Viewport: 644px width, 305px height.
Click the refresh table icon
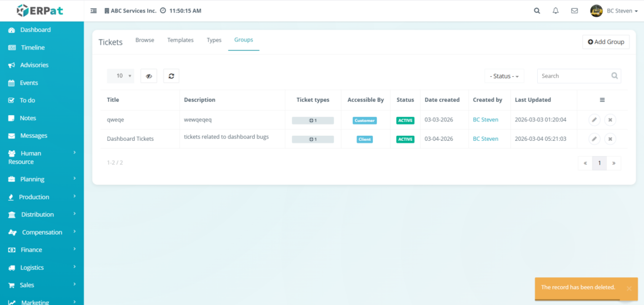[x=171, y=76]
